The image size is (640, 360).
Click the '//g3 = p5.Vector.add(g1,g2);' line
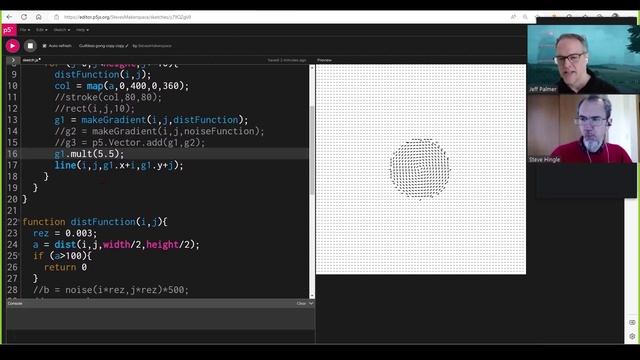tap(130, 142)
